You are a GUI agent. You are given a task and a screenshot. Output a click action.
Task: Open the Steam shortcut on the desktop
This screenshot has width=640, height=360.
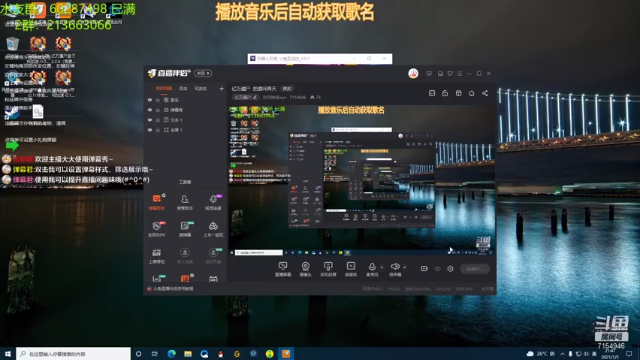point(13,112)
